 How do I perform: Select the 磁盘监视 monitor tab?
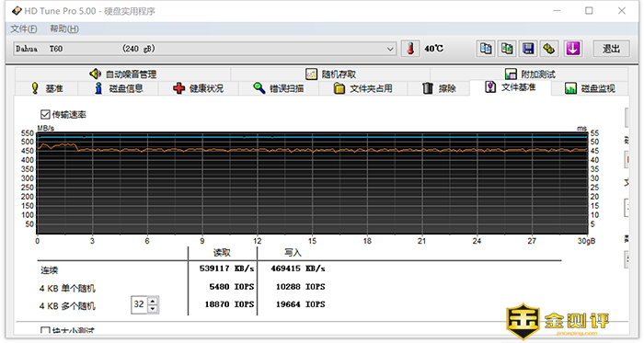tap(590, 88)
